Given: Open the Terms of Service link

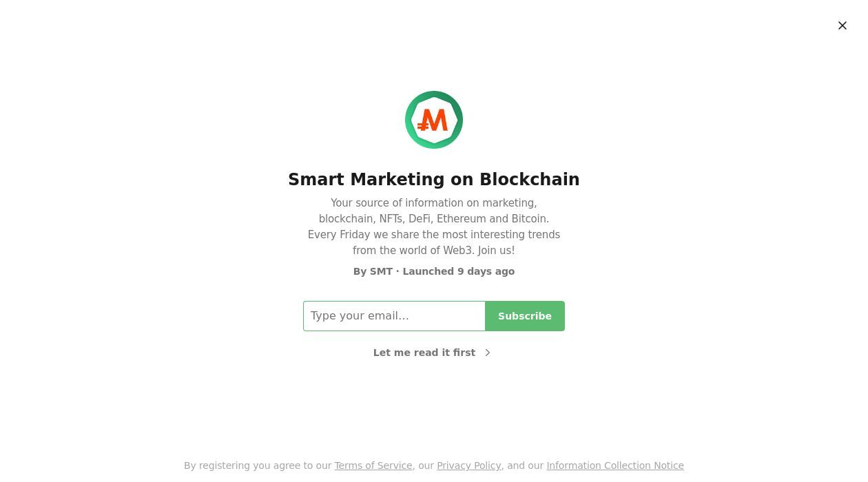Looking at the screenshot, I should [x=373, y=465].
